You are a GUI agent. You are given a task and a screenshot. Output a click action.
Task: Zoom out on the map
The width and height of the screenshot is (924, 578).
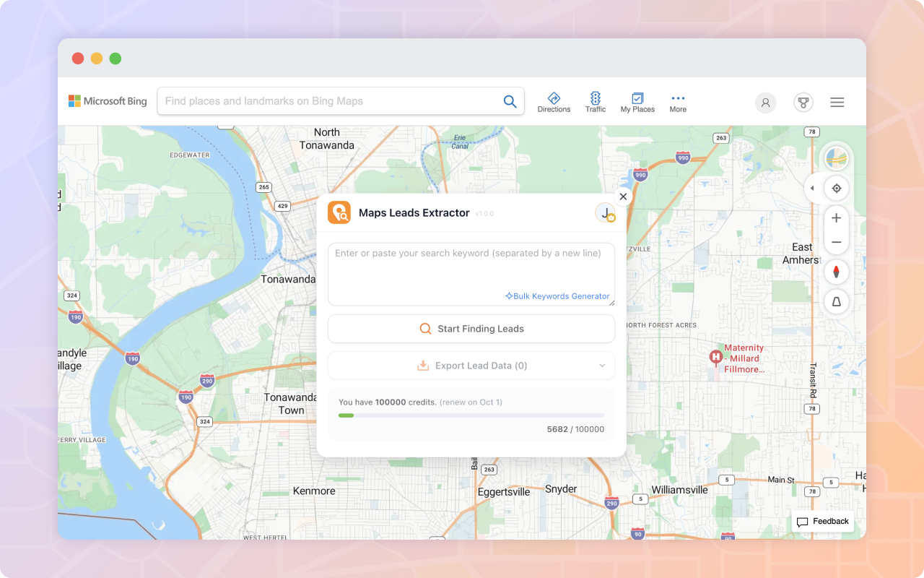(837, 242)
